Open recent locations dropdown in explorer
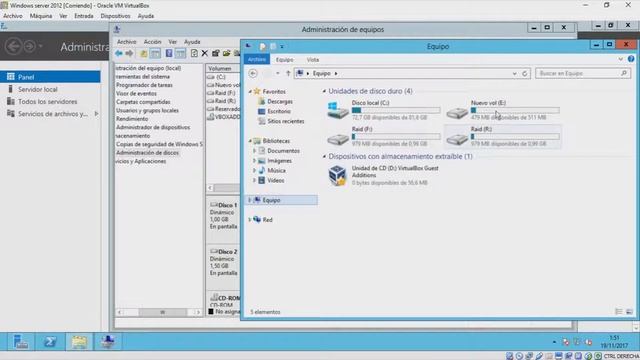Image resolution: width=640 pixels, height=360 pixels. 278,73
